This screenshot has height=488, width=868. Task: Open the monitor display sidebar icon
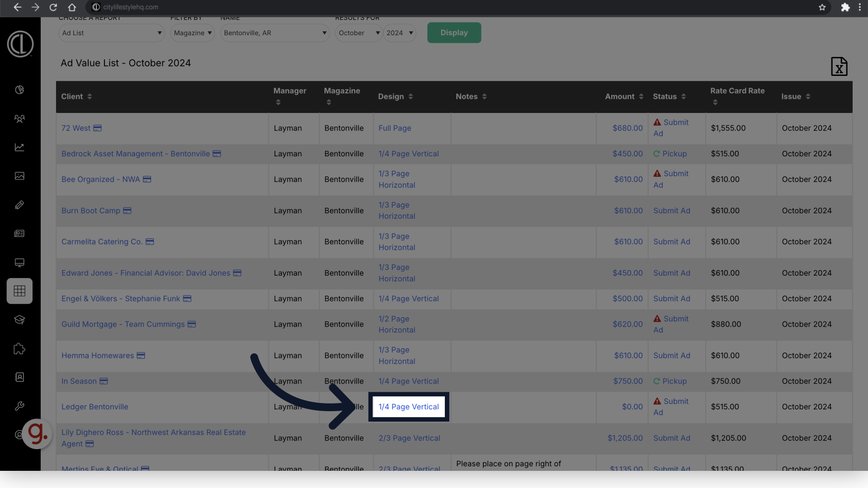pyautogui.click(x=19, y=263)
